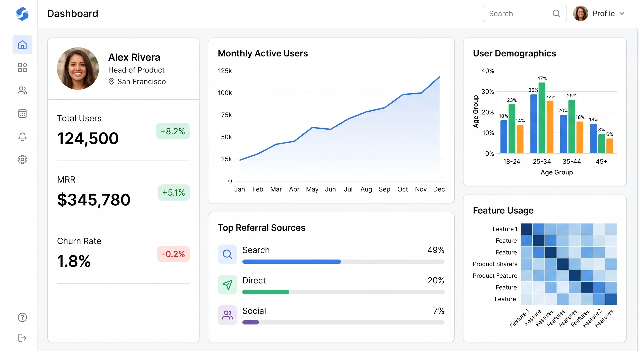Click the 35-44 age group label
The image size is (644, 351).
coord(572,162)
